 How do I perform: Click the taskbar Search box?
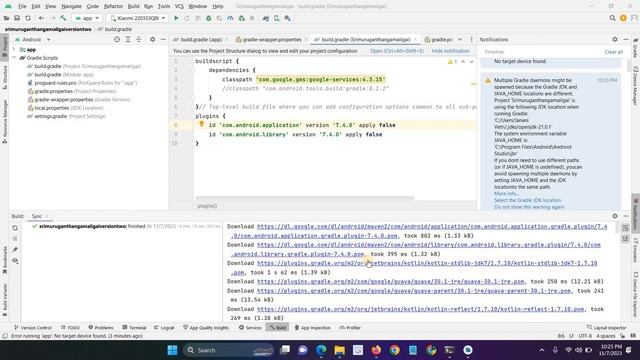point(229,350)
